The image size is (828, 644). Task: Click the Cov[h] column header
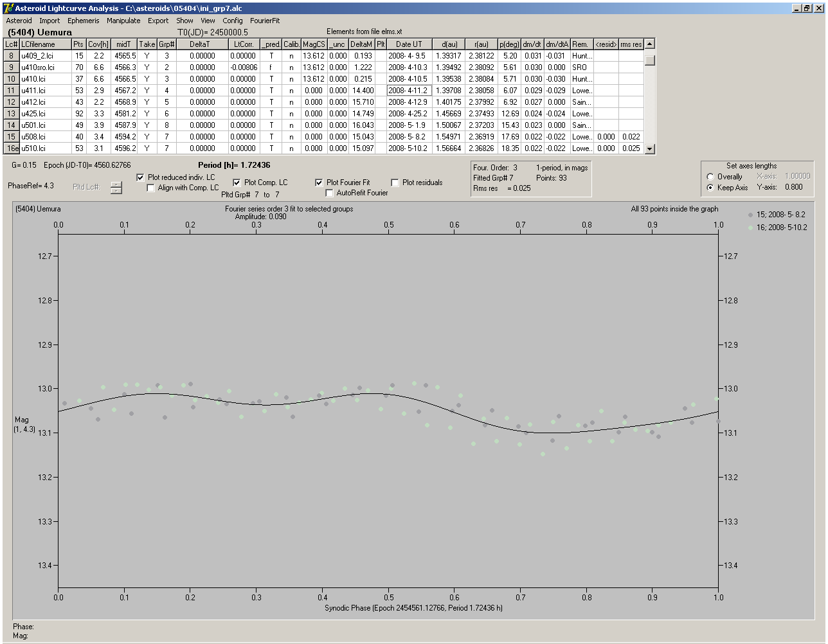(98, 44)
